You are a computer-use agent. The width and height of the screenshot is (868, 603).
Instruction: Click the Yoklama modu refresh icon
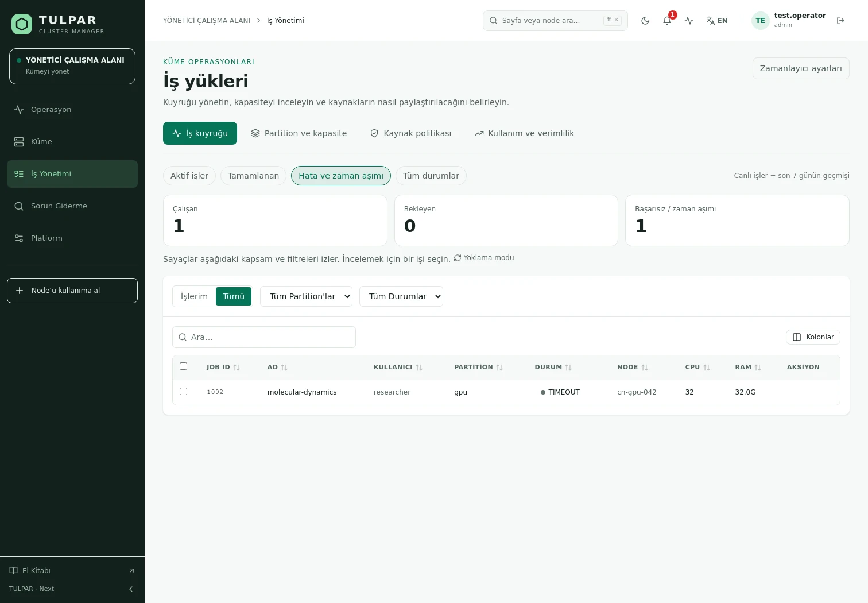458,258
